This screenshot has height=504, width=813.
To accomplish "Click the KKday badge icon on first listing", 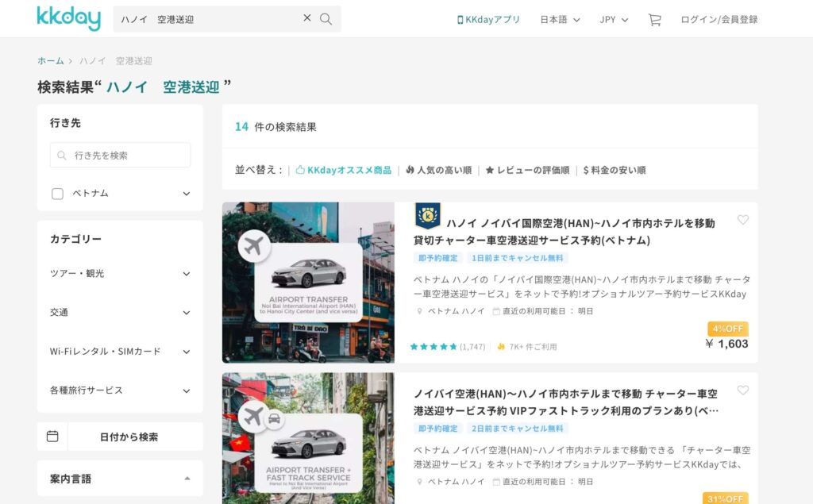I will pyautogui.click(x=428, y=216).
